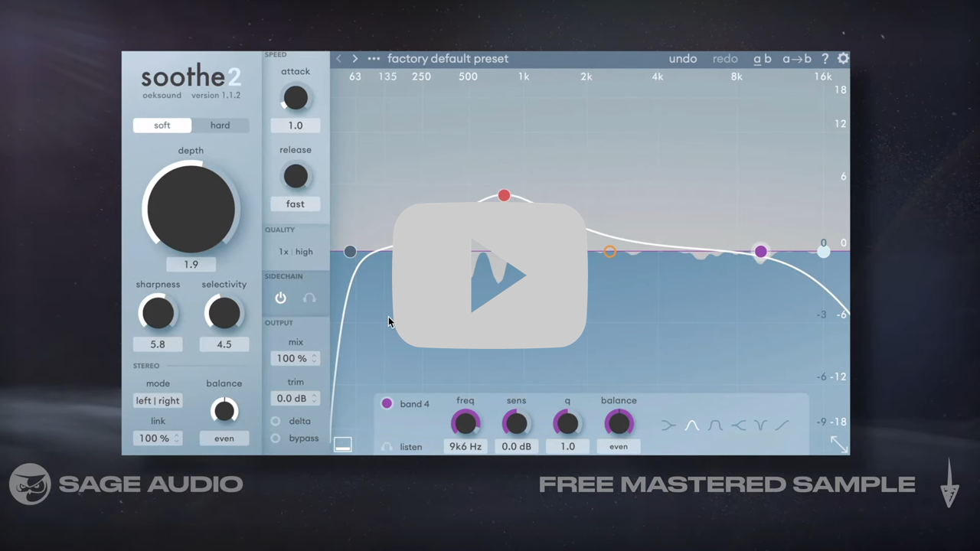Image resolution: width=980 pixels, height=551 pixels.
Task: Enable the sidechain power button
Action: pos(280,298)
